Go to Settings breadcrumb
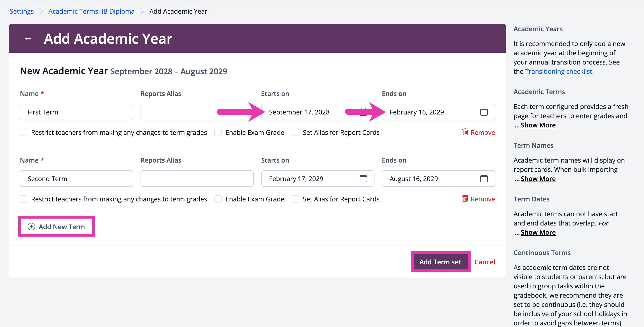Image resolution: width=644 pixels, height=327 pixels. pyautogui.click(x=21, y=11)
